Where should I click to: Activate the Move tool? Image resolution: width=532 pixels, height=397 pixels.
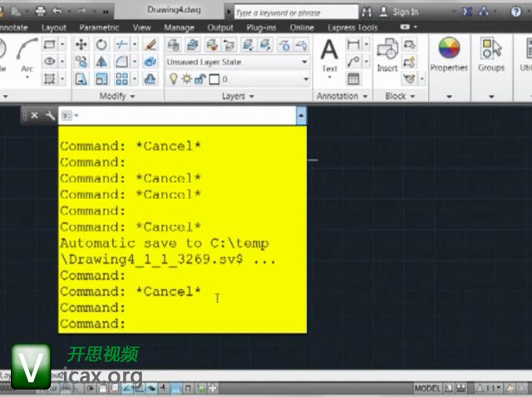(x=81, y=44)
